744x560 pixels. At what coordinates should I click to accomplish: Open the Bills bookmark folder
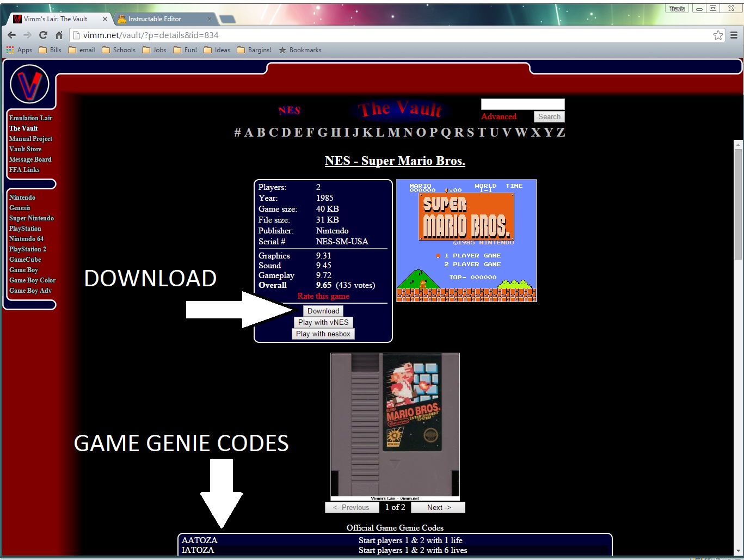click(x=50, y=50)
